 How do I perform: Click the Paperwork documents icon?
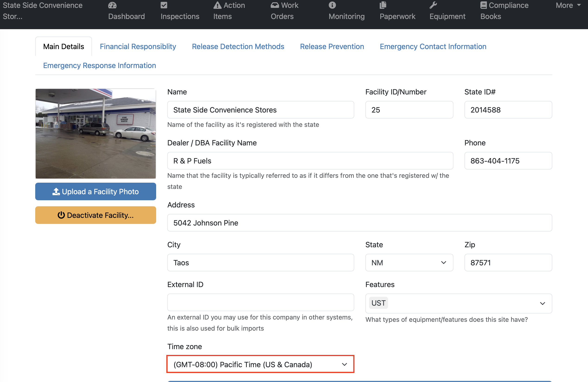(383, 5)
